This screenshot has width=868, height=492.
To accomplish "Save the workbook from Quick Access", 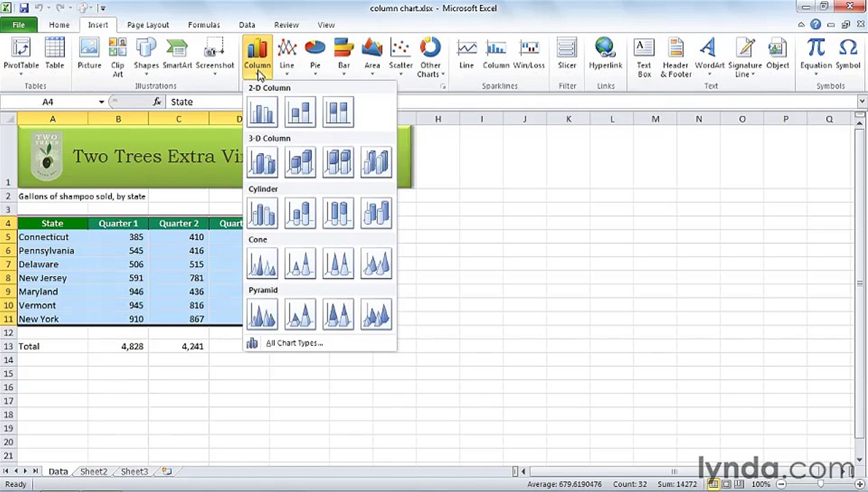I will pos(24,8).
